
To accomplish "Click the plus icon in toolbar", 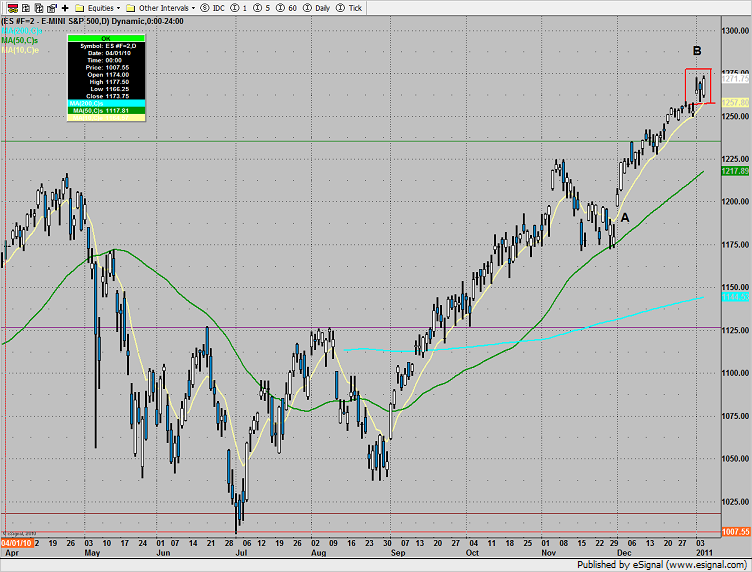I will pos(65,7).
